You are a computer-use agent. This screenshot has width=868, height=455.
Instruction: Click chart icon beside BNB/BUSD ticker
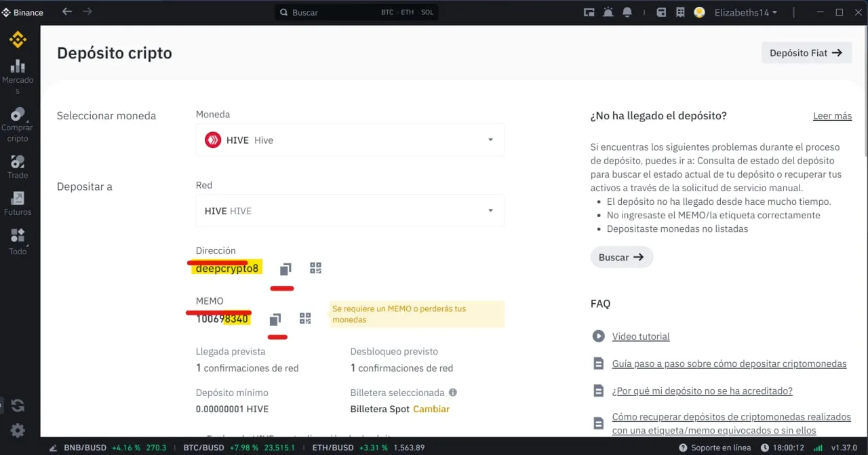(x=54, y=448)
